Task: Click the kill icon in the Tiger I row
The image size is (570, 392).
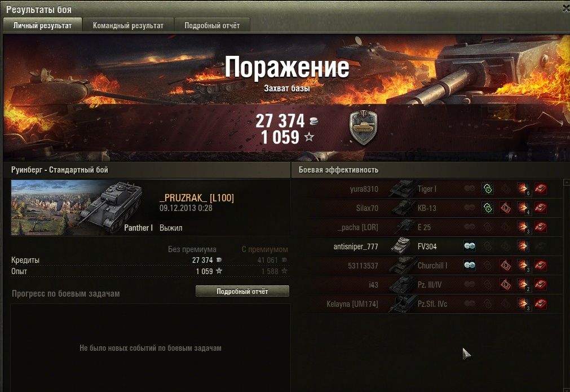Action: tap(541, 189)
